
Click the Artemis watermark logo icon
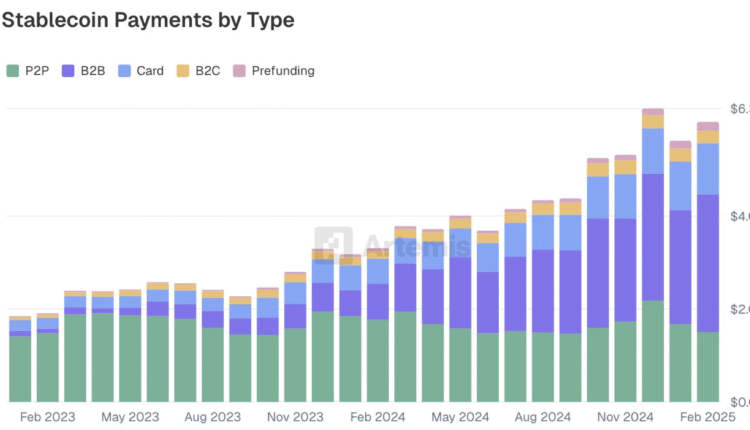pyautogui.click(x=340, y=245)
